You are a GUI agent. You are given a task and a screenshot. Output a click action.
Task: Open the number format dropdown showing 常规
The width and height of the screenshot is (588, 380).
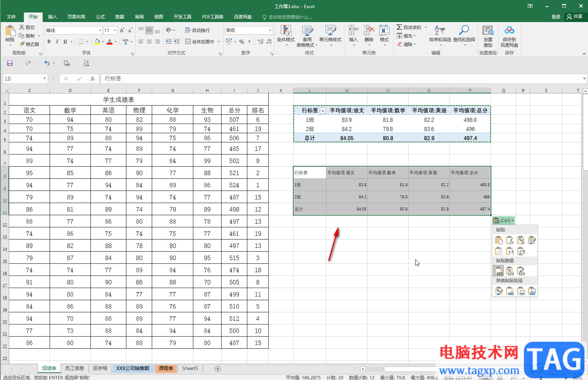[x=270, y=30]
